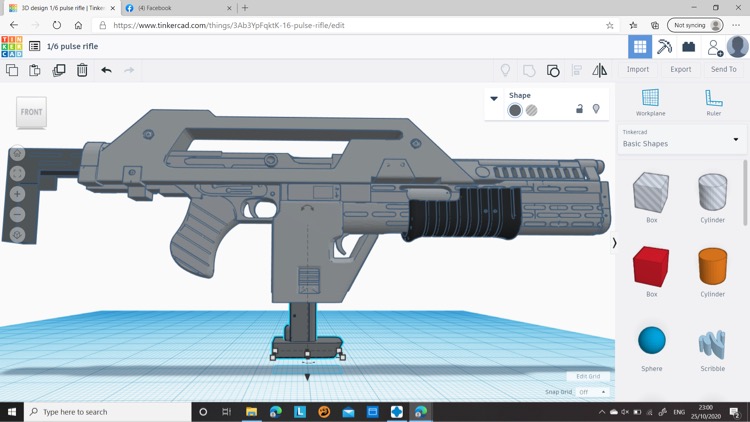Open Windows Start menu
The image size is (750, 422).
click(11, 412)
